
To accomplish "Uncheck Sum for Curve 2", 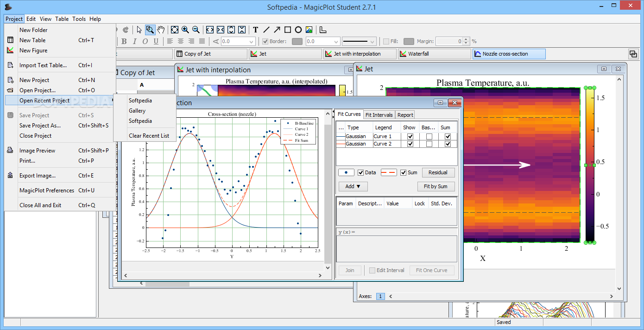I will pos(448,144).
